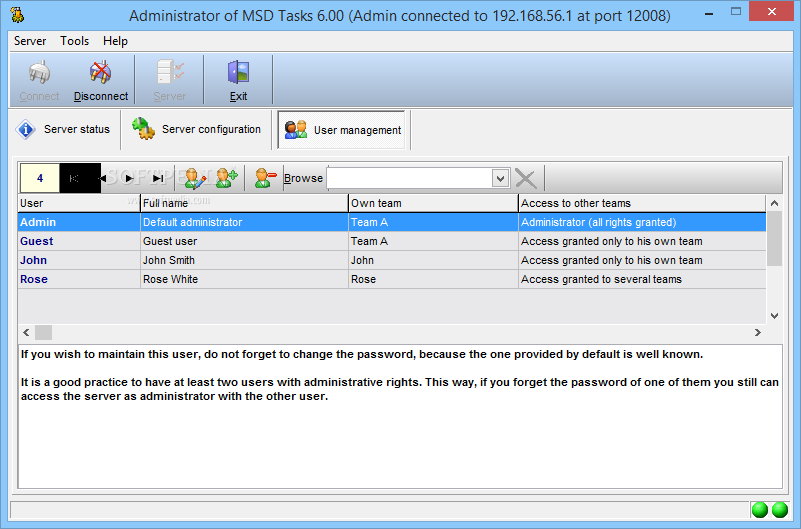Select the John user row
Image resolution: width=801 pixels, height=529 pixels.
point(392,260)
